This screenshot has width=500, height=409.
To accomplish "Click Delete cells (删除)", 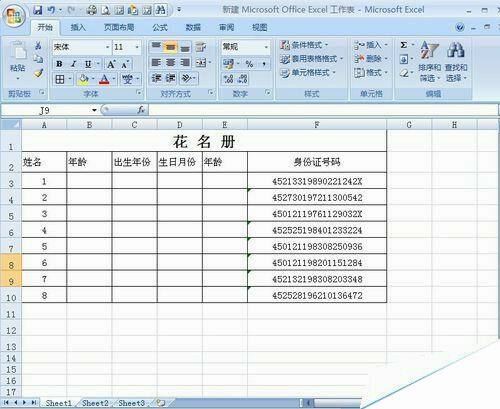I will 371,59.
